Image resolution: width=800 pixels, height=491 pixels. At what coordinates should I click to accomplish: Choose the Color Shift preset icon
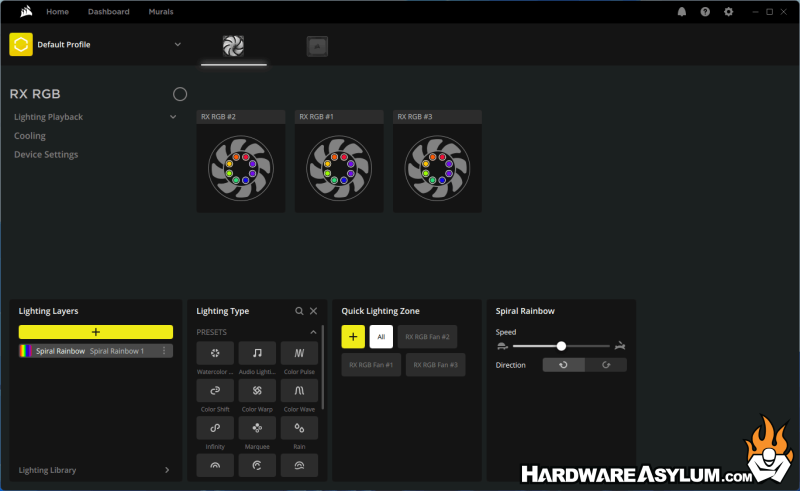[215, 390]
